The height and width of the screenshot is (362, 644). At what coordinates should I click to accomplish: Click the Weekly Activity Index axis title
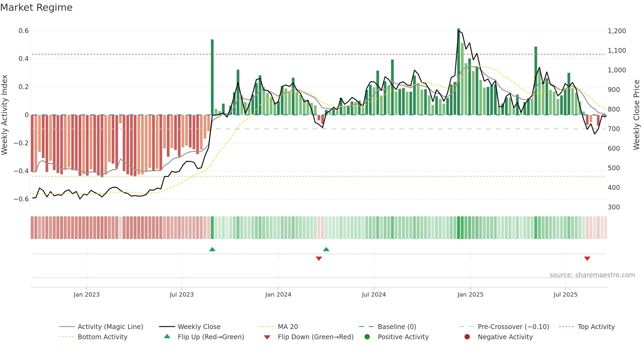click(x=5, y=115)
